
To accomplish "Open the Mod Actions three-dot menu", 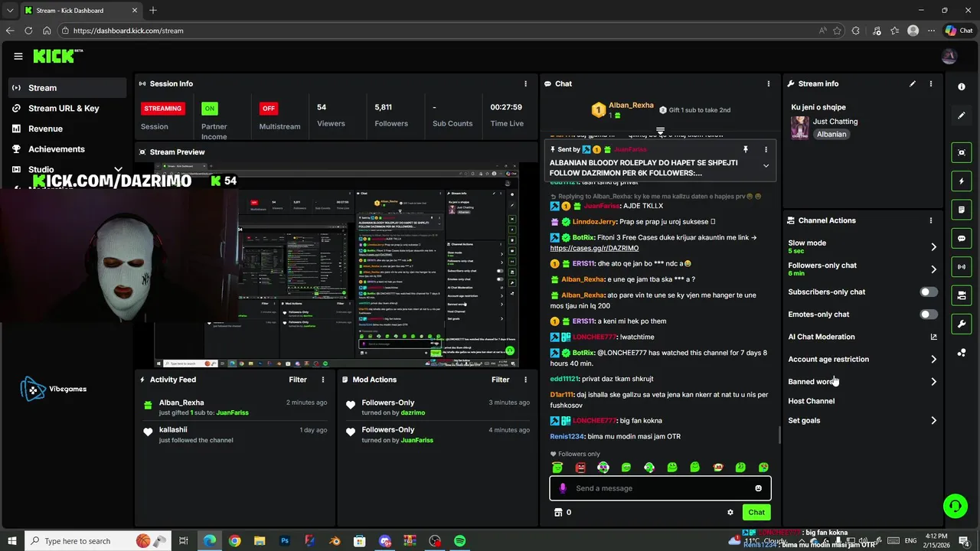I will (x=525, y=380).
